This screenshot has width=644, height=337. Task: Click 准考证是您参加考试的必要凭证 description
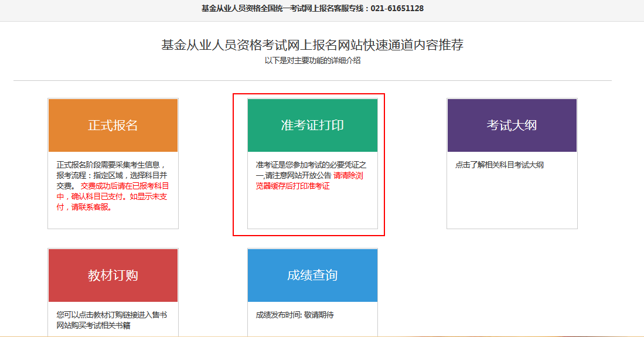click(x=311, y=165)
